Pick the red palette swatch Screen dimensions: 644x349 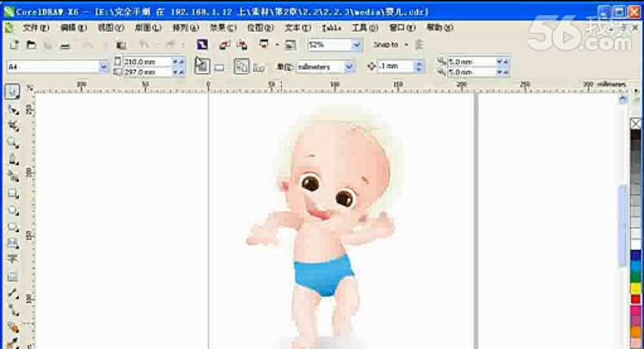(635, 299)
